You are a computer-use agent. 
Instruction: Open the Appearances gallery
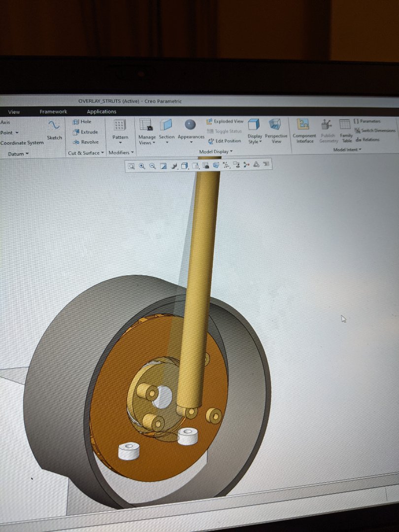[191, 132]
